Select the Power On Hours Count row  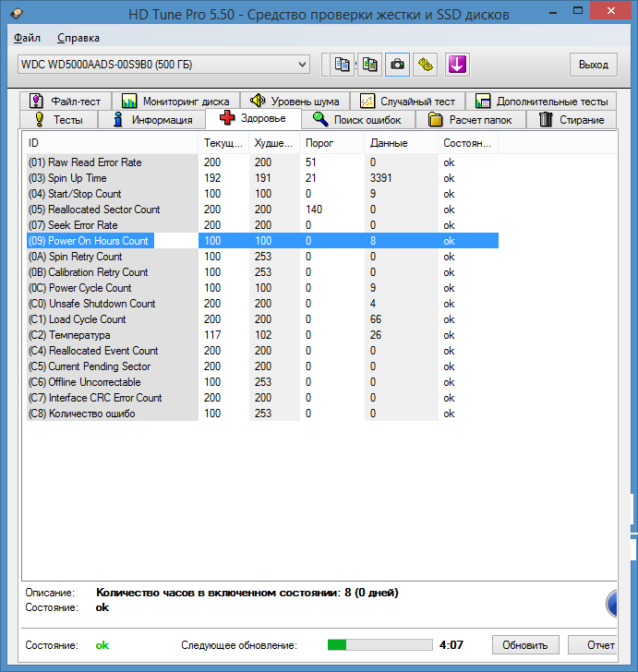[x=262, y=241]
